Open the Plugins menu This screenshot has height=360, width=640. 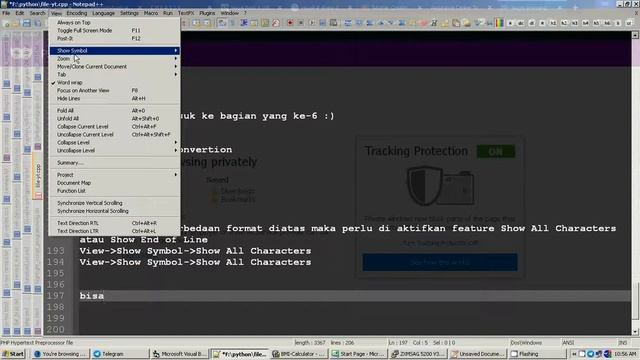click(x=207, y=13)
